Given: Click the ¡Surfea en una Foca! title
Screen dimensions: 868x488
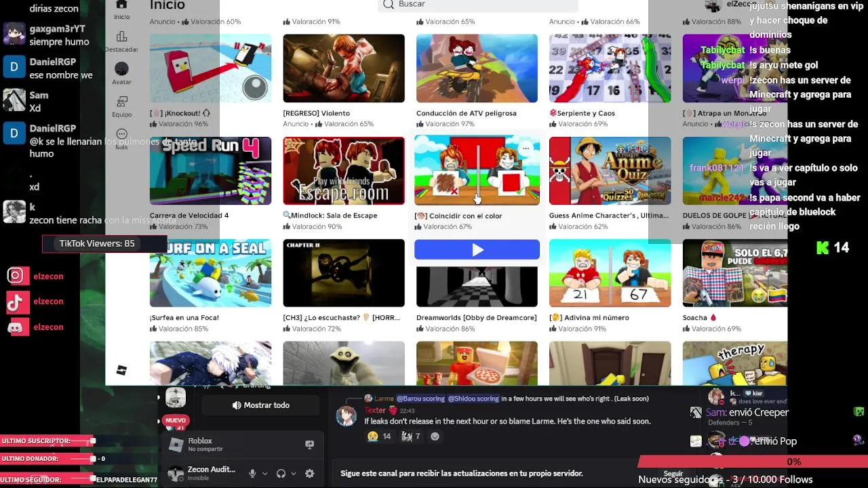Looking at the screenshot, I should pos(184,318).
